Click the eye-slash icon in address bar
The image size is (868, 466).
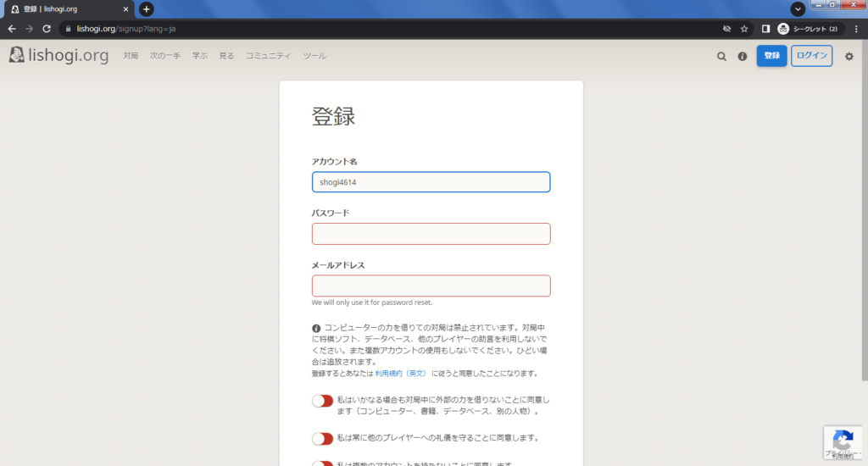pos(726,29)
